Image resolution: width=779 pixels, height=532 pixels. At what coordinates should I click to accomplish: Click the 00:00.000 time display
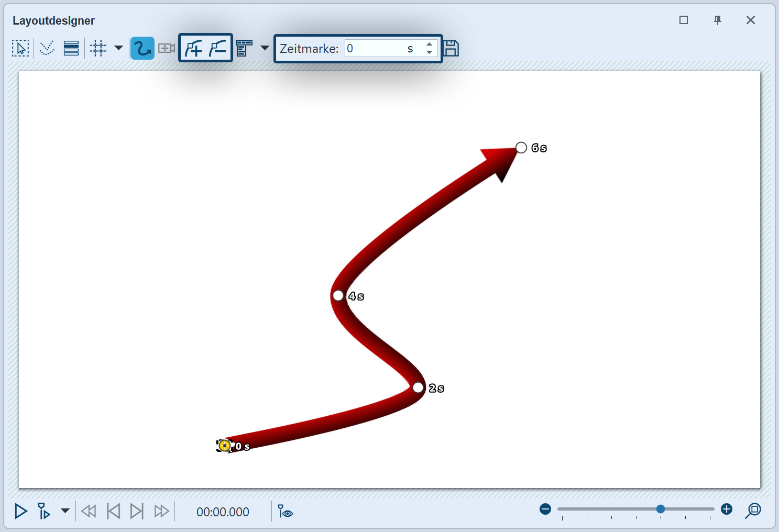coord(223,512)
